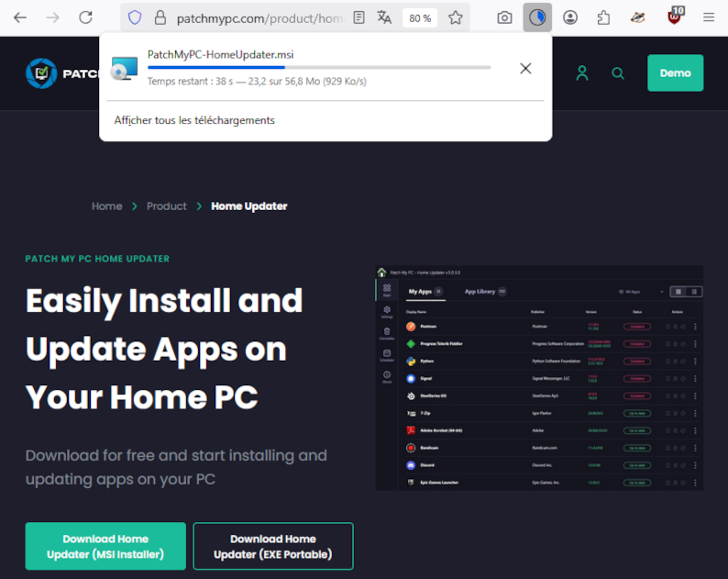Open the extensions puzzle menu
Screen dimensions: 728x579
603,17
